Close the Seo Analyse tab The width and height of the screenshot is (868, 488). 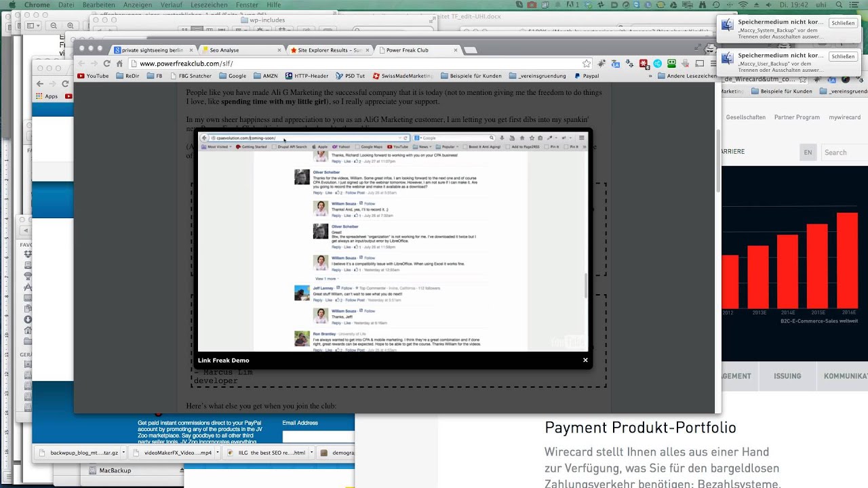279,50
